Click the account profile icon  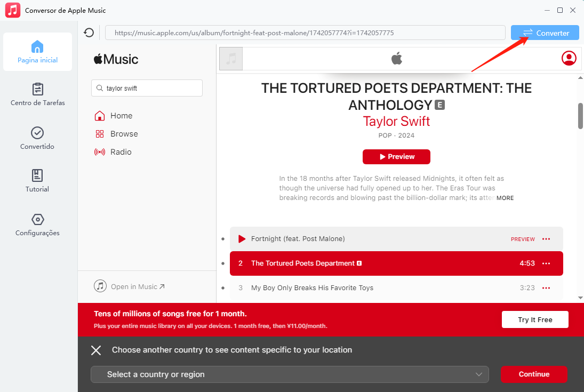[x=569, y=59]
